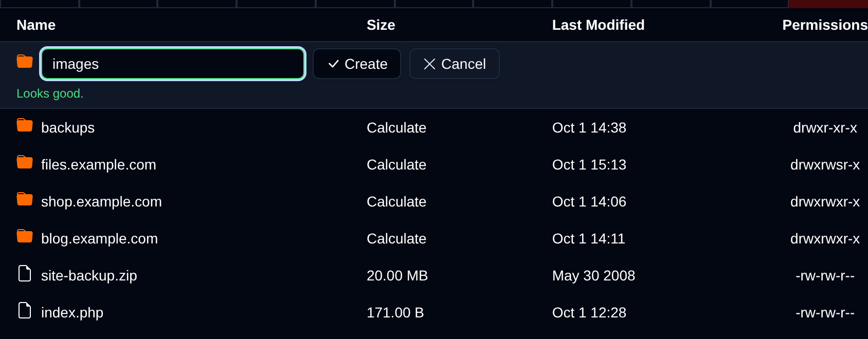Screen dimensions: 868x339
Task: Open the blog.example.com folder
Action: [99, 239]
